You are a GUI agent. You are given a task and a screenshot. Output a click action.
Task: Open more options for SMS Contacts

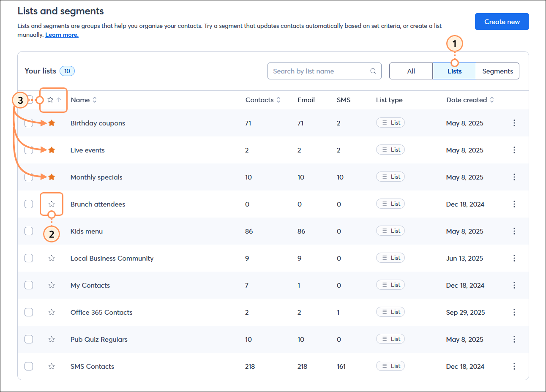point(514,366)
